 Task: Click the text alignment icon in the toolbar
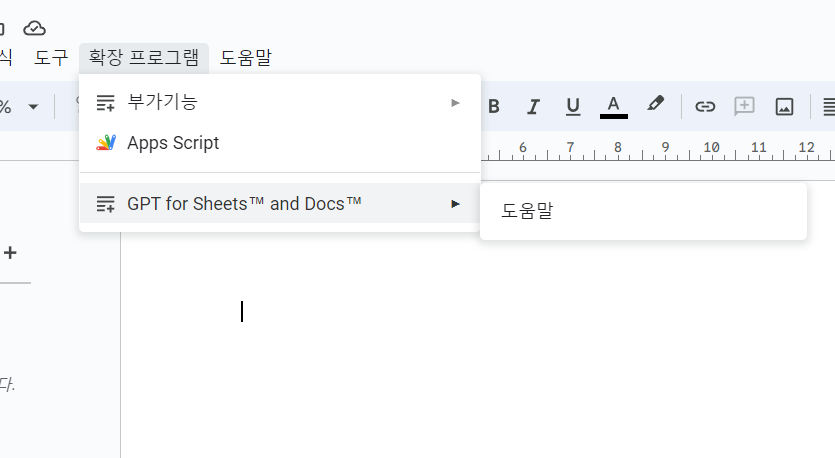point(829,107)
